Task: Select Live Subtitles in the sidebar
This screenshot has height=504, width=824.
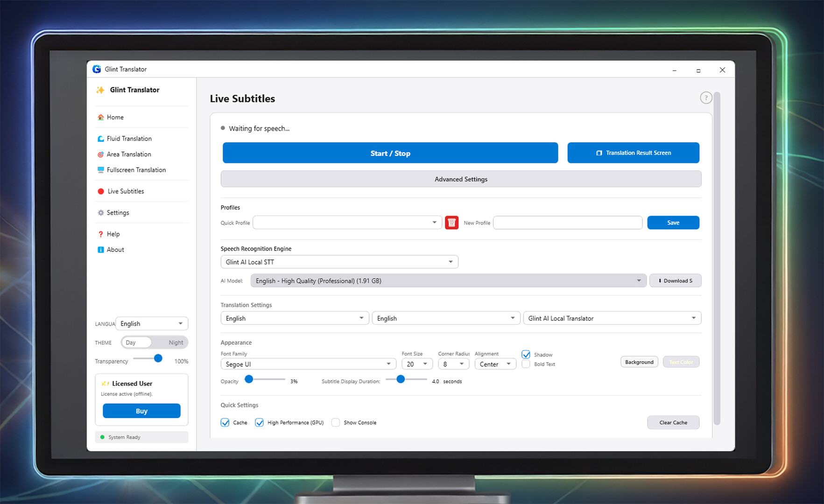Action: click(142, 191)
